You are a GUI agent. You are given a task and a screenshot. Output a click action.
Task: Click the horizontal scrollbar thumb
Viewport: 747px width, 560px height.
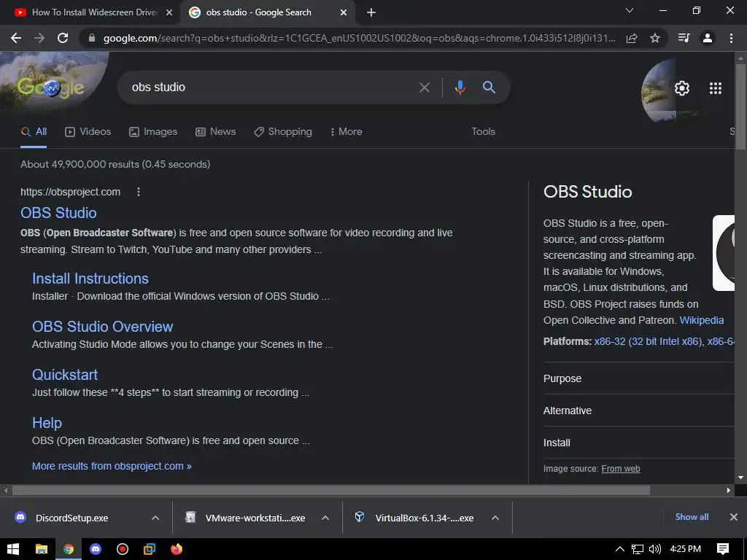tap(331, 490)
